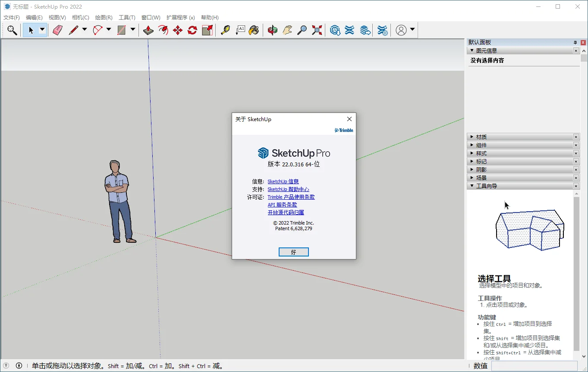Open the 相机 menu
The image size is (588, 372).
tap(80, 17)
